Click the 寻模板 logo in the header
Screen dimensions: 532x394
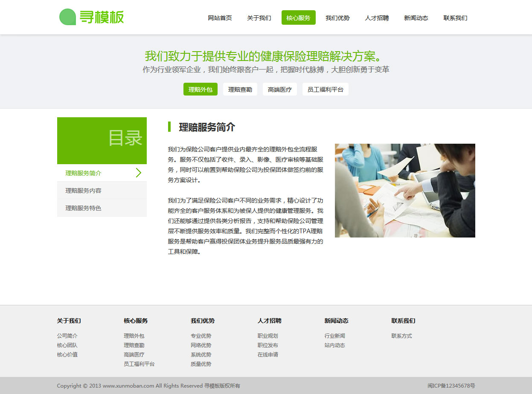pyautogui.click(x=92, y=17)
